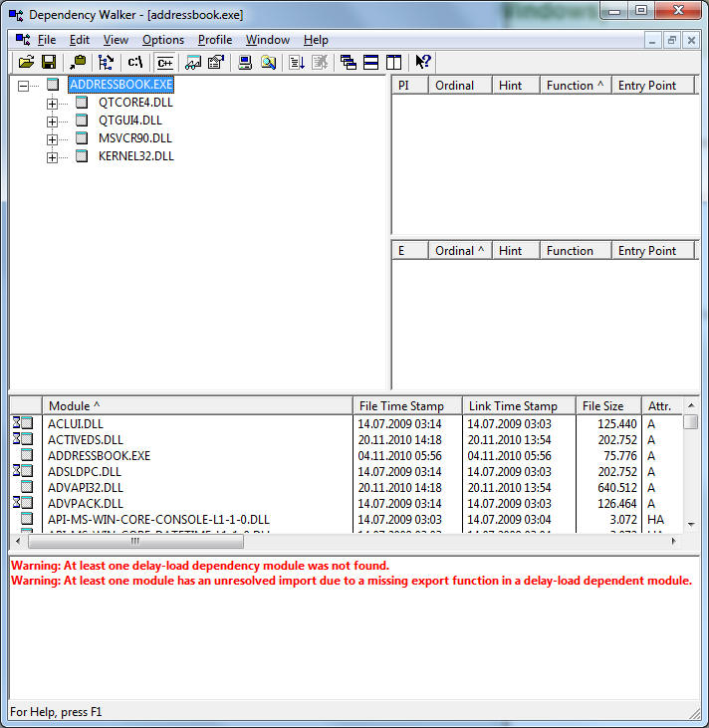Toggle the Auto Expand tree button

[106, 62]
